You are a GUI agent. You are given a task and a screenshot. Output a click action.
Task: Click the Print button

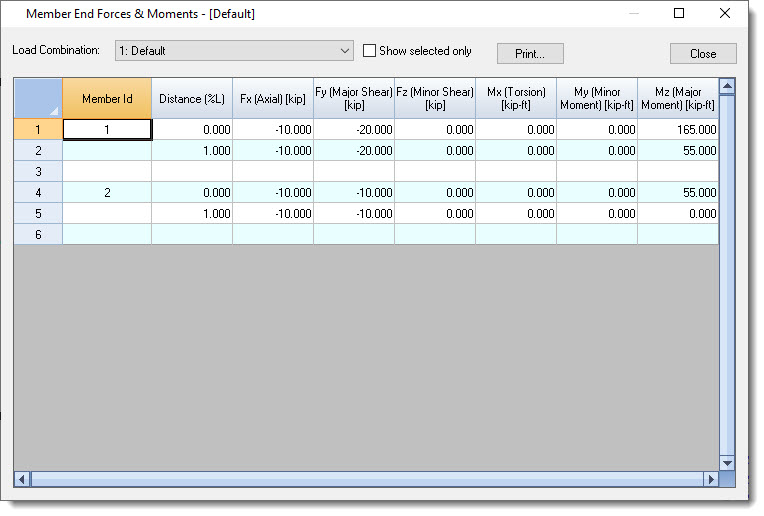[x=530, y=54]
